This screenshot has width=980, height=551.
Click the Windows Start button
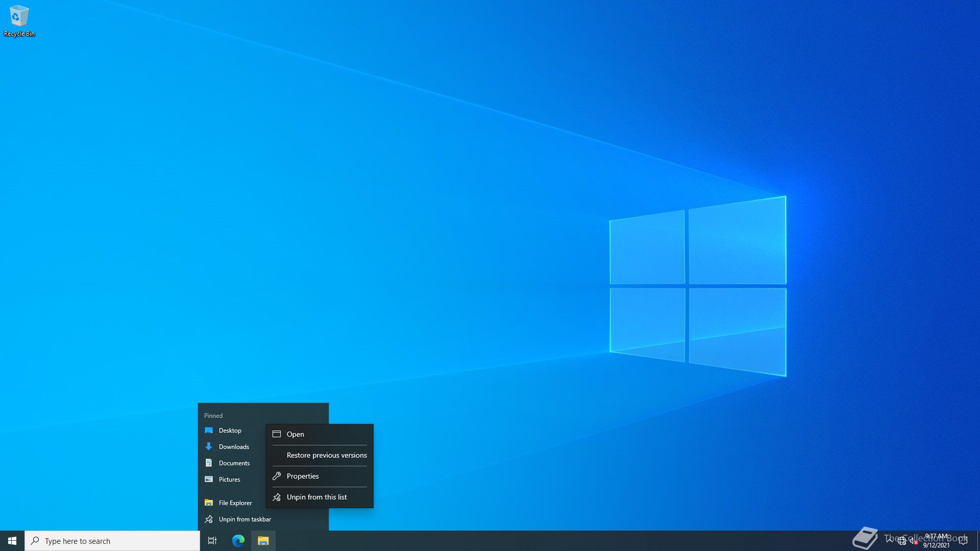click(x=12, y=541)
